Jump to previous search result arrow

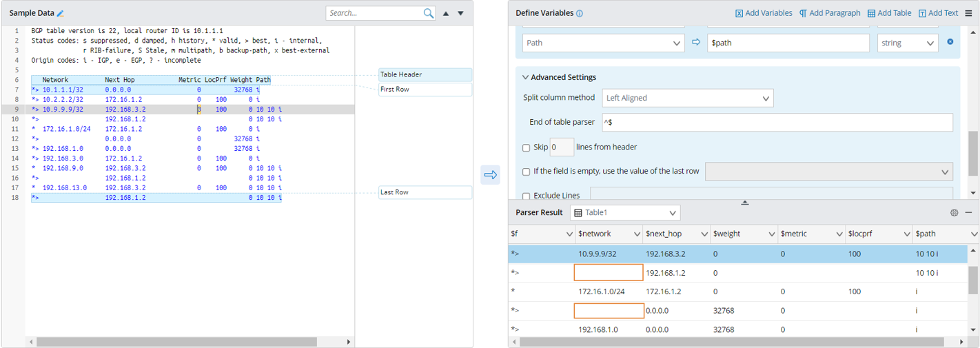pyautogui.click(x=446, y=13)
